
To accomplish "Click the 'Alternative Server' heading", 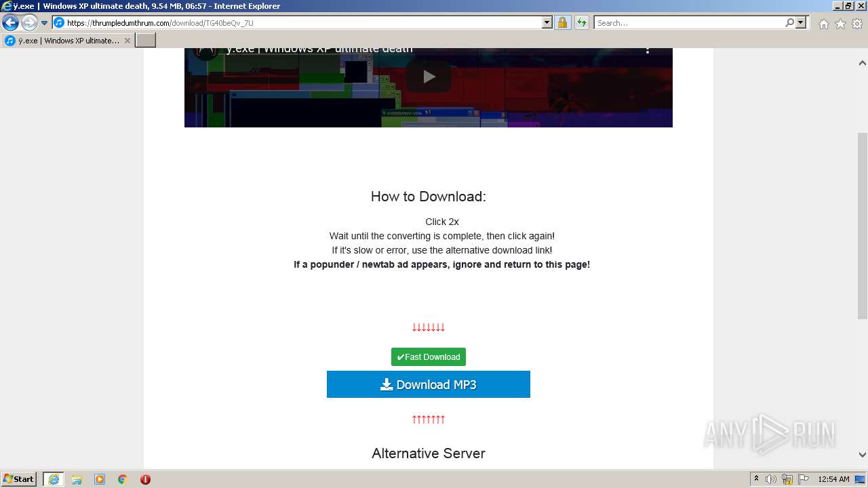I will click(x=429, y=453).
